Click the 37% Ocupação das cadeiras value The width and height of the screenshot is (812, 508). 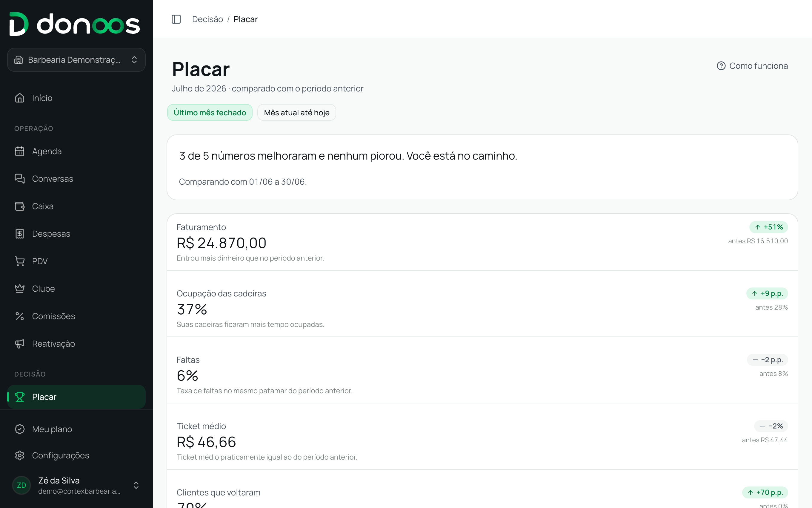coord(192,309)
